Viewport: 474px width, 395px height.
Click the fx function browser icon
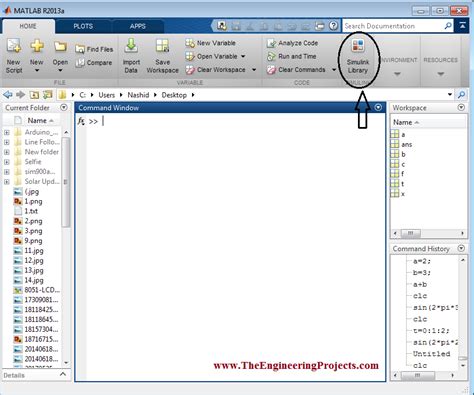tap(81, 121)
